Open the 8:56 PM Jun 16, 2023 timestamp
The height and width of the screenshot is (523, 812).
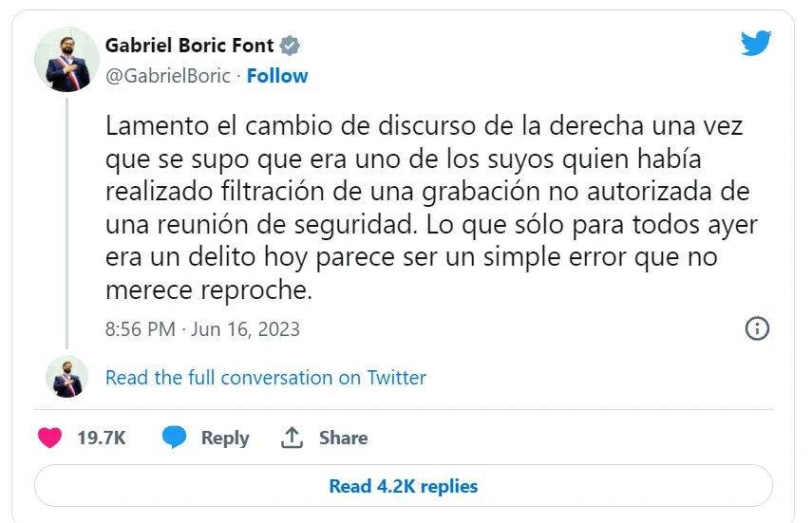click(x=202, y=329)
